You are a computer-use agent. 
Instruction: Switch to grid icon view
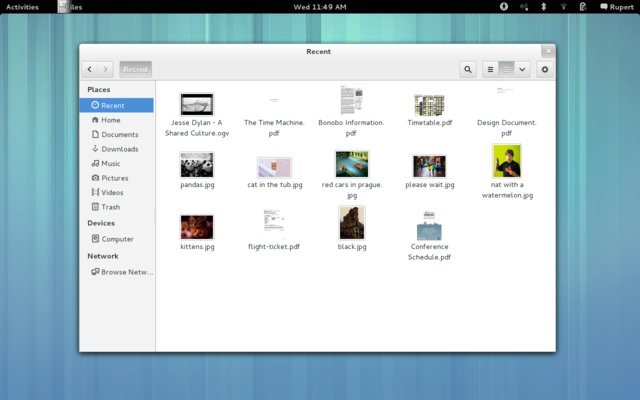(x=507, y=69)
